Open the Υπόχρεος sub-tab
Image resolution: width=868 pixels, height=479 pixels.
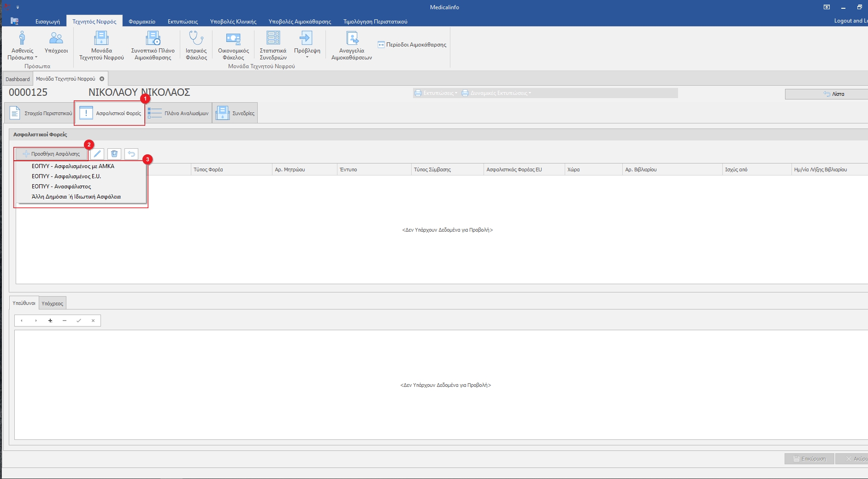[x=52, y=304]
